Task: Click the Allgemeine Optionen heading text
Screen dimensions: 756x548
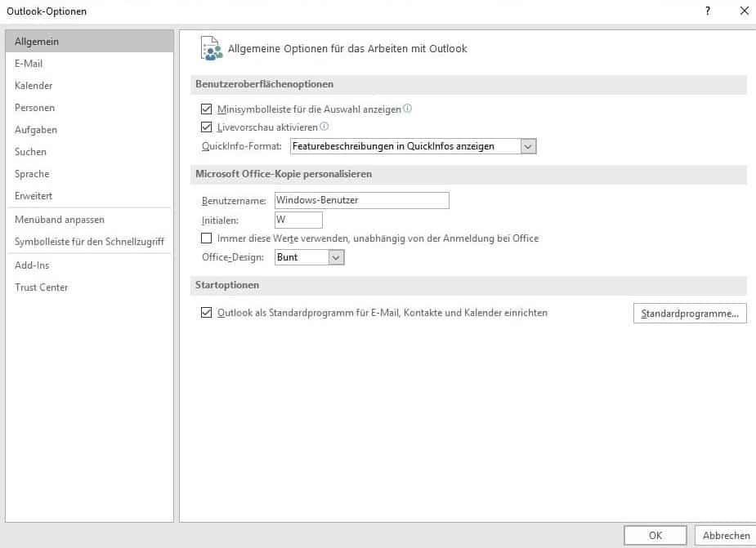Action: pos(347,49)
